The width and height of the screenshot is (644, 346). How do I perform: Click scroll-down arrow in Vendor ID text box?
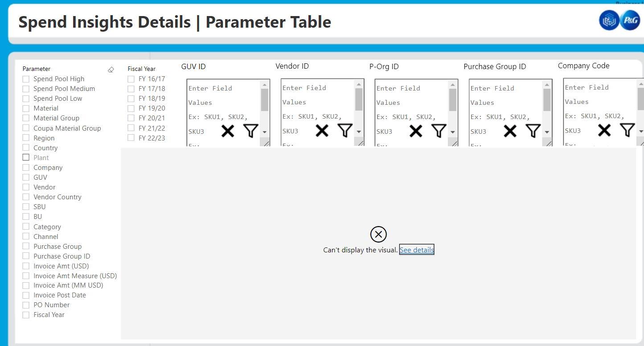pos(359,132)
